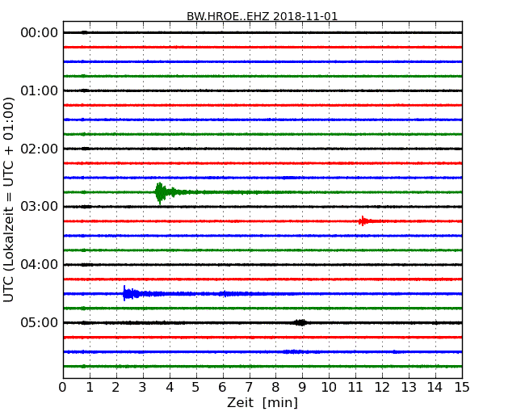Click x-axis tick label 5
This screenshot has height=420, width=525.
(196, 388)
